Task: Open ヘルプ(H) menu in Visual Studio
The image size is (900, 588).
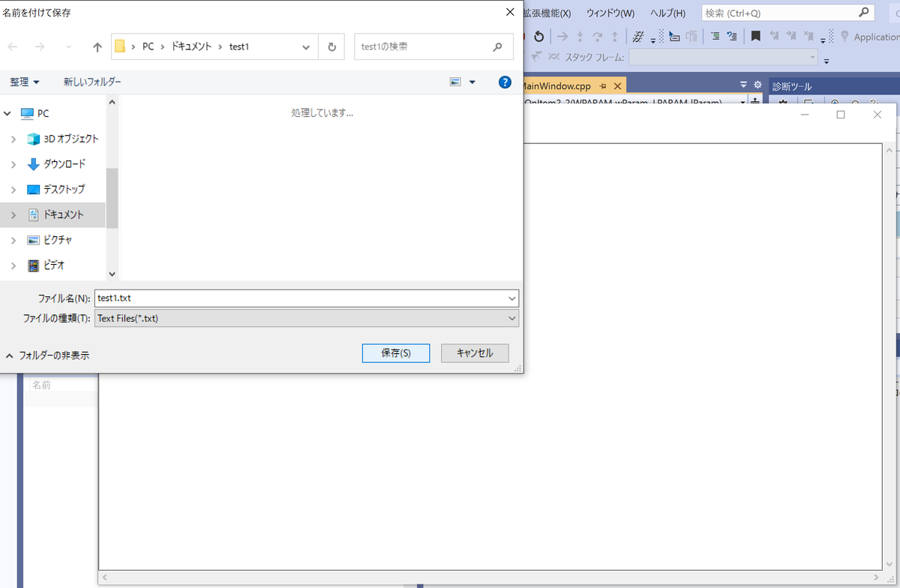Action: point(667,13)
